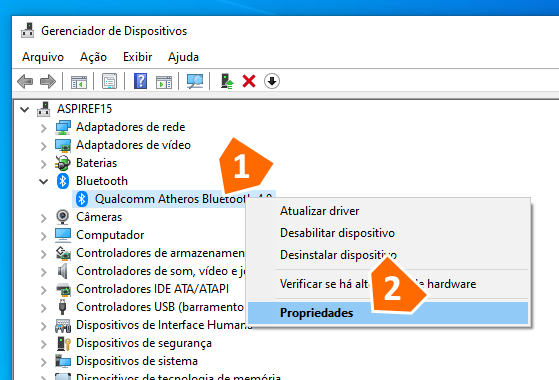The image size is (559, 380).
Task: Open the Arquivo menu
Action: (x=43, y=57)
